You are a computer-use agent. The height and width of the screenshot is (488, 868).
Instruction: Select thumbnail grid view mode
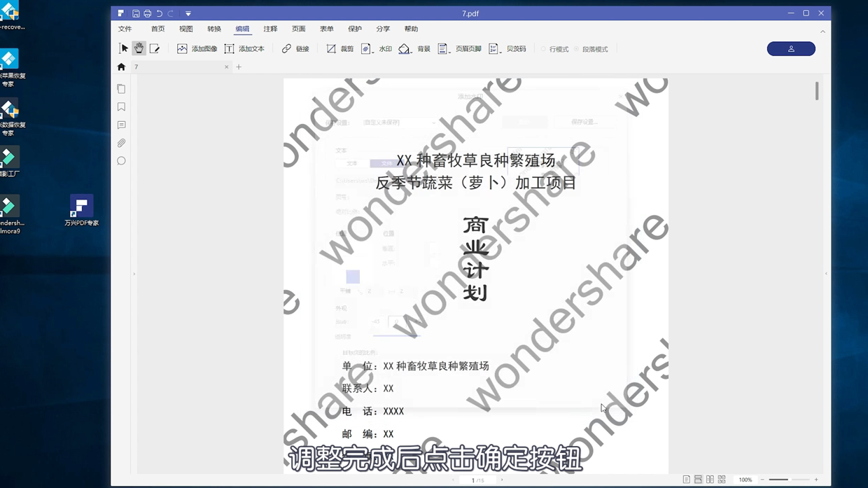point(722,480)
